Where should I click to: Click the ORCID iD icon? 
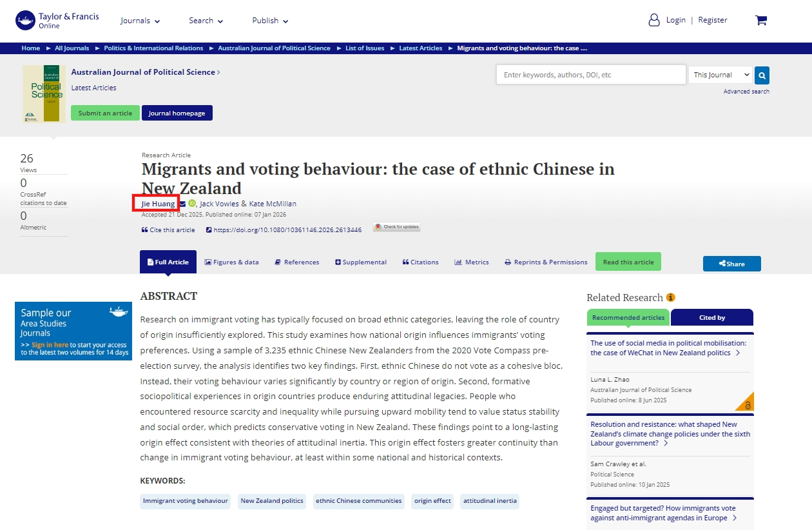pos(192,204)
